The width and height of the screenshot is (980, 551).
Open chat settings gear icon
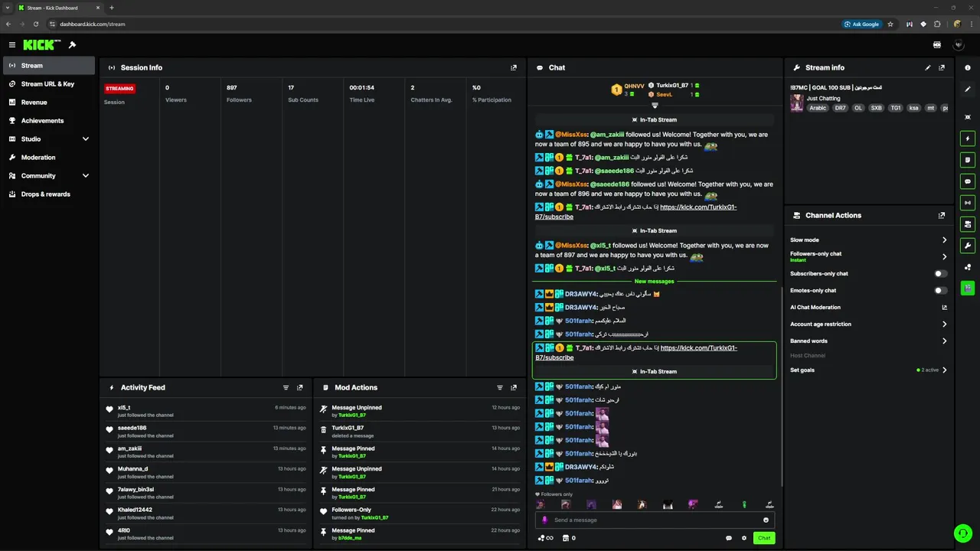pyautogui.click(x=743, y=538)
